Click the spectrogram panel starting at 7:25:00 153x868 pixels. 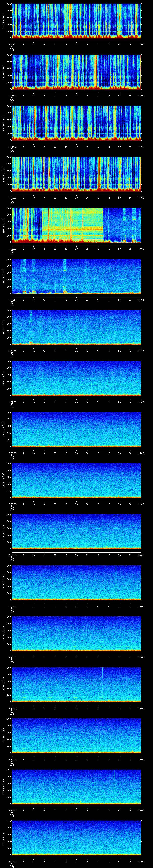(77, 583)
